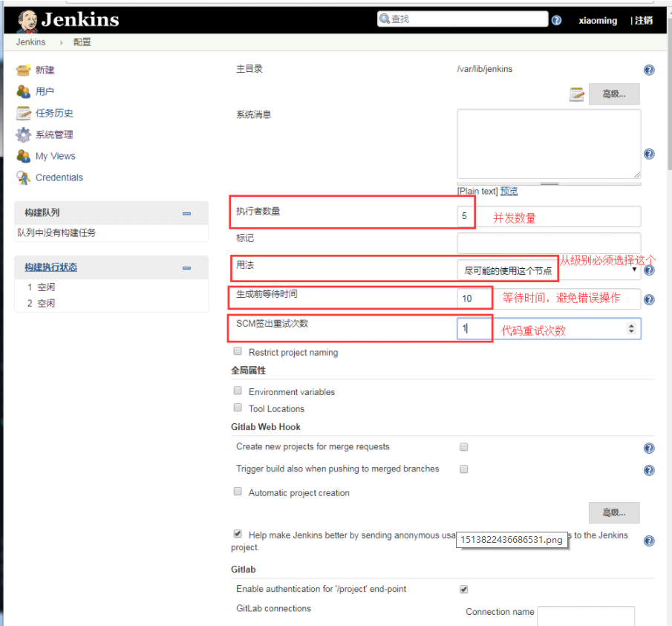The width and height of the screenshot is (672, 626).
Task: Check Trigger build when pushing to merged branches
Action: tap(463, 469)
